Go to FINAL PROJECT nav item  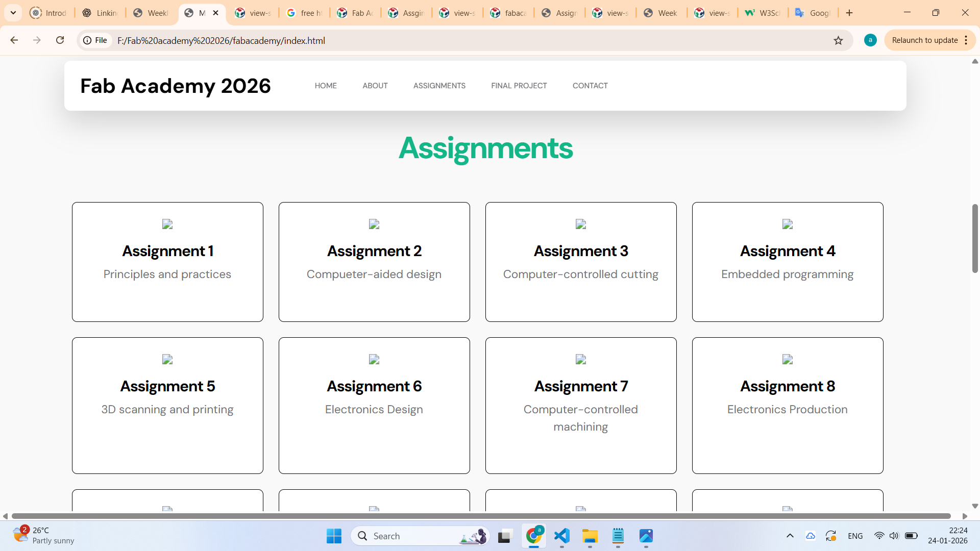pyautogui.click(x=519, y=86)
